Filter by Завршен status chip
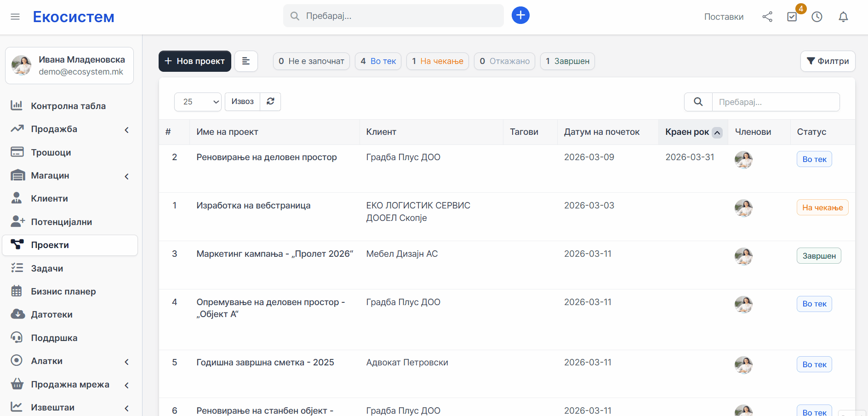Screen dimensions: 868x416 [567, 61]
